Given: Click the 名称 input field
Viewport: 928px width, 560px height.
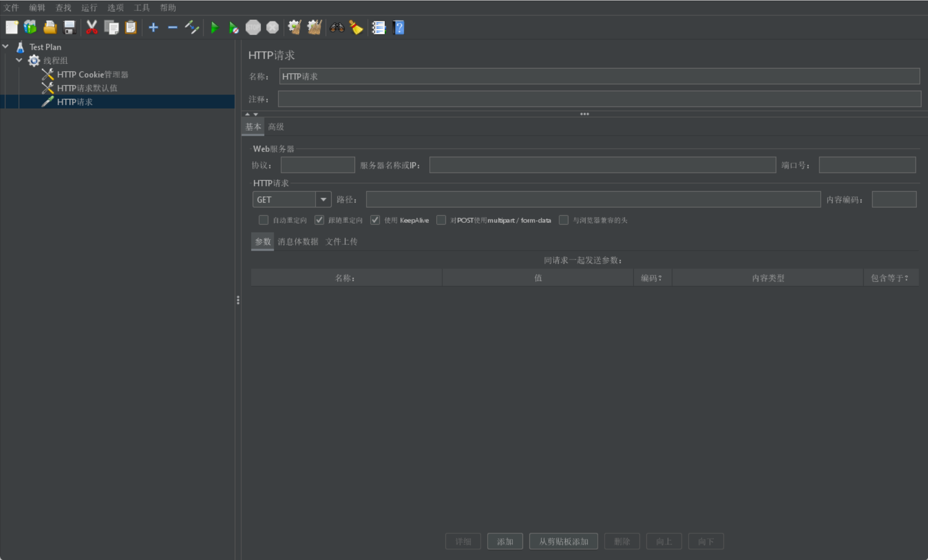Looking at the screenshot, I should (x=599, y=76).
